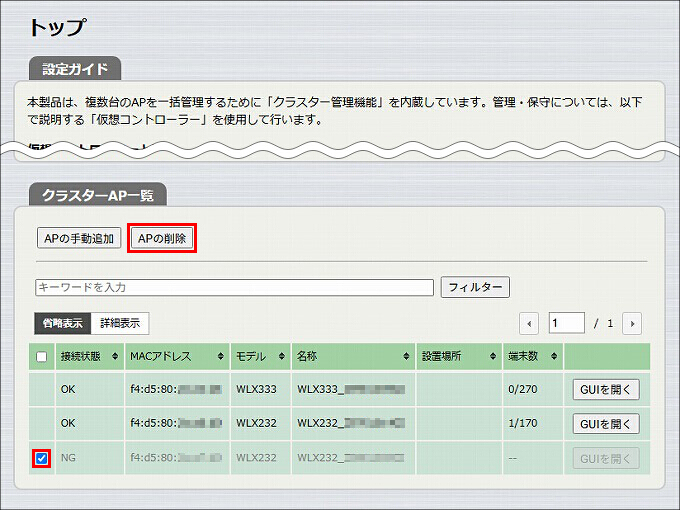
Task: Focus the キーワードを入力 search field
Action: (234, 288)
